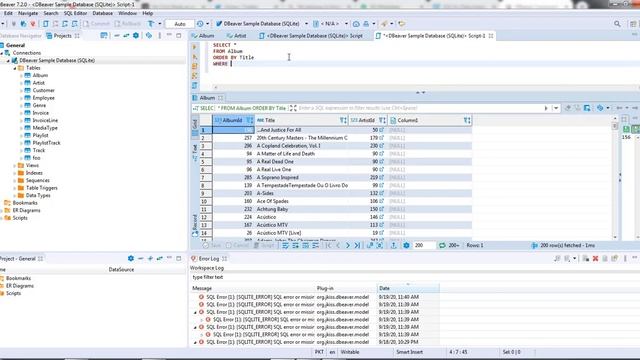This screenshot has width=640, height=360.
Task: Click link-with-editor arrows icon in navigator
Action: (x=126, y=36)
